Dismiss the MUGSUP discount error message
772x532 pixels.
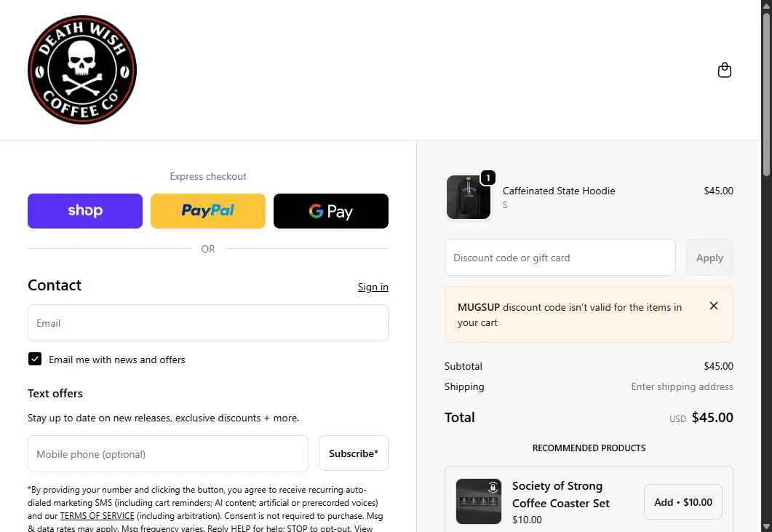tap(713, 306)
